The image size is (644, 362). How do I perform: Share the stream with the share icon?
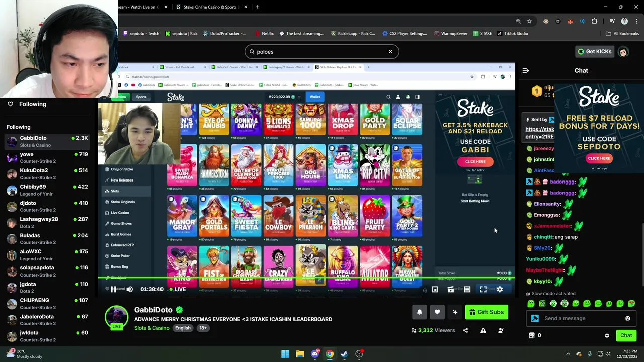pyautogui.click(x=465, y=330)
